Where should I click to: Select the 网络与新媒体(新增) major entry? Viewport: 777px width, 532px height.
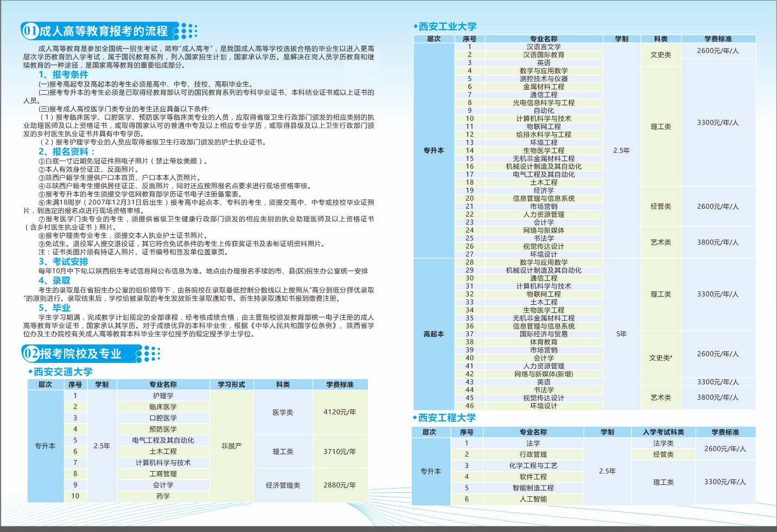click(x=544, y=374)
